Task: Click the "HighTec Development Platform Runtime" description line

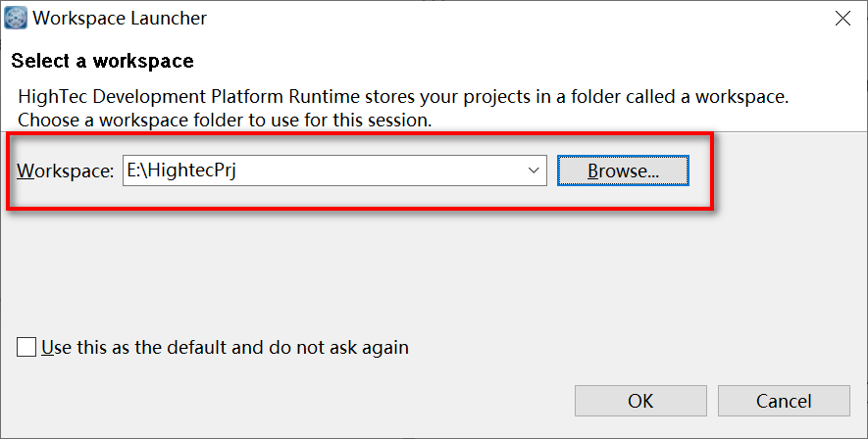Action: [403, 97]
